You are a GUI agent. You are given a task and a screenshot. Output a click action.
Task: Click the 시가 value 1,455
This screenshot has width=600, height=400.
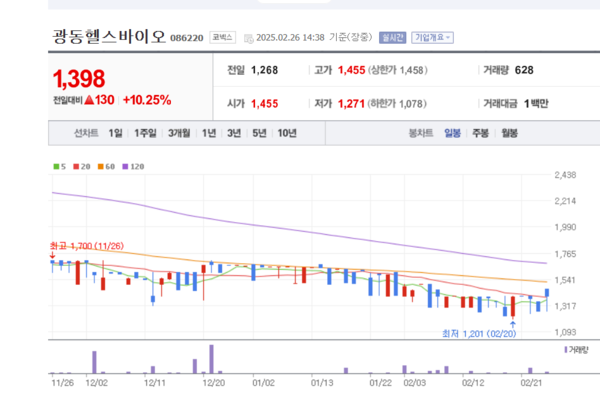coord(264,104)
